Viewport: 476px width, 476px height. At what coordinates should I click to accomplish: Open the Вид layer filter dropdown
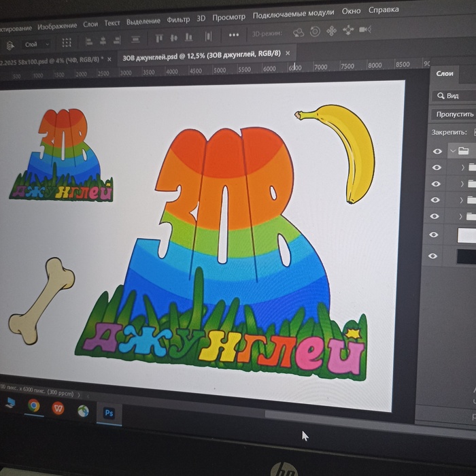point(454,96)
